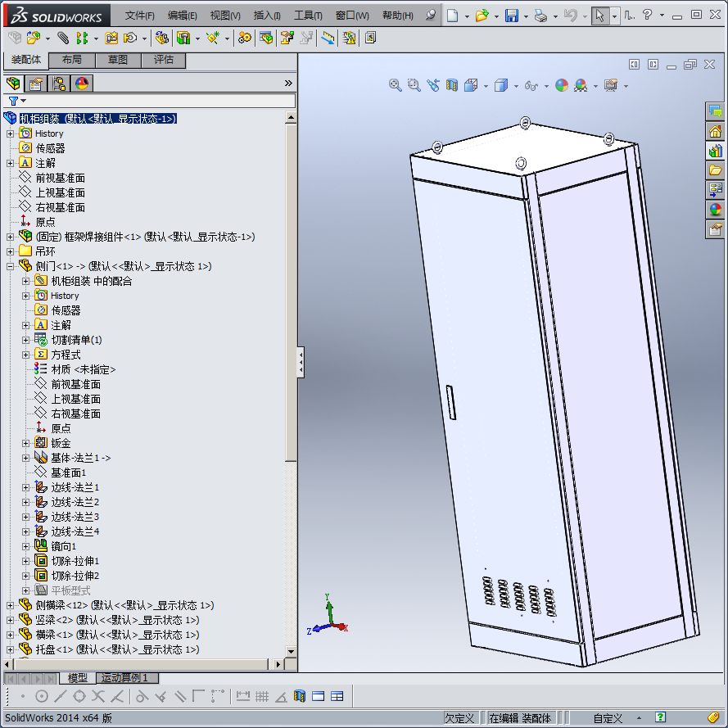Click the Reference Geometry icon
The width and height of the screenshot is (728, 728).
click(213, 38)
